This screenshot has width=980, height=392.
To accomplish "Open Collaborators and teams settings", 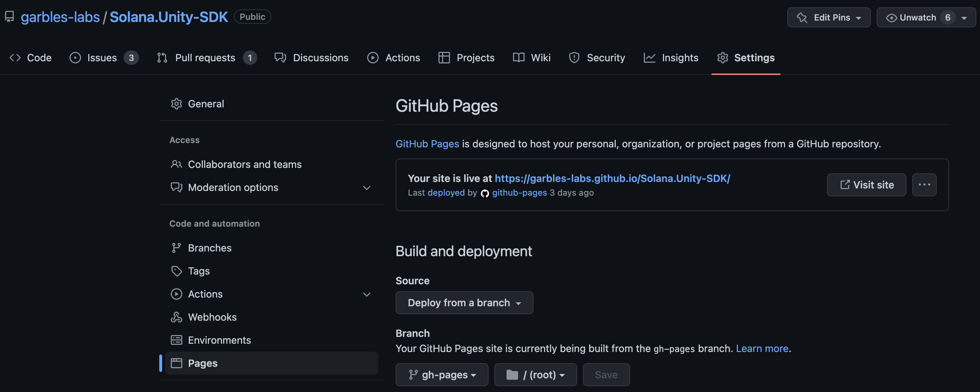I will tap(271, 164).
